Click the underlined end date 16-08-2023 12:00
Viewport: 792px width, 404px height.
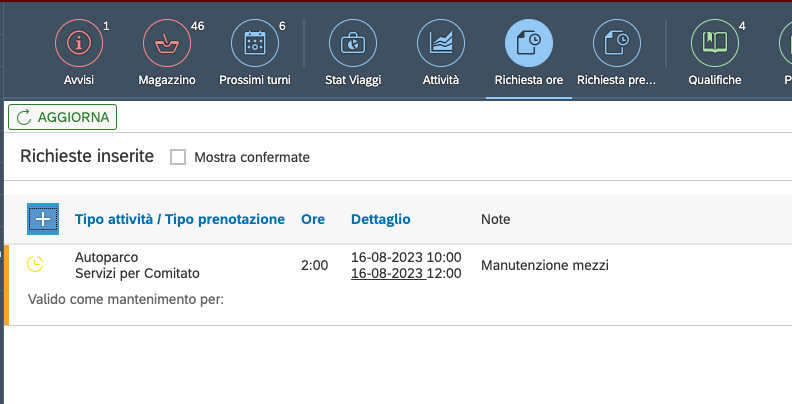[405, 273]
